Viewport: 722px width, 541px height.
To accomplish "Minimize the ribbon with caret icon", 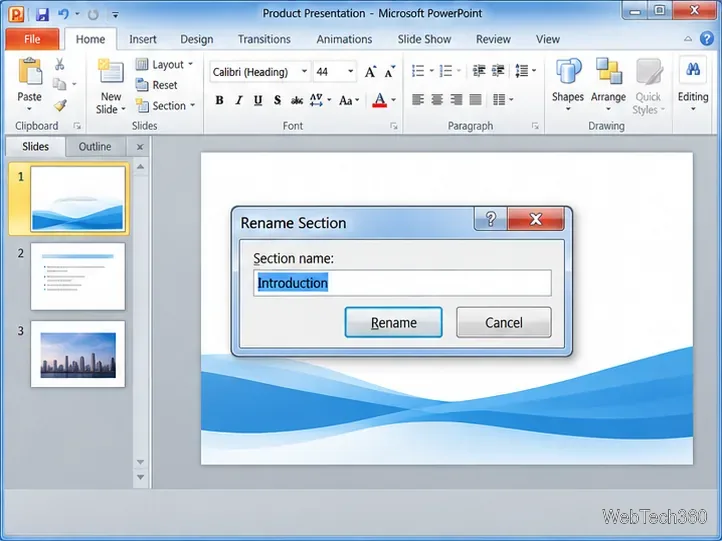I will 688,39.
